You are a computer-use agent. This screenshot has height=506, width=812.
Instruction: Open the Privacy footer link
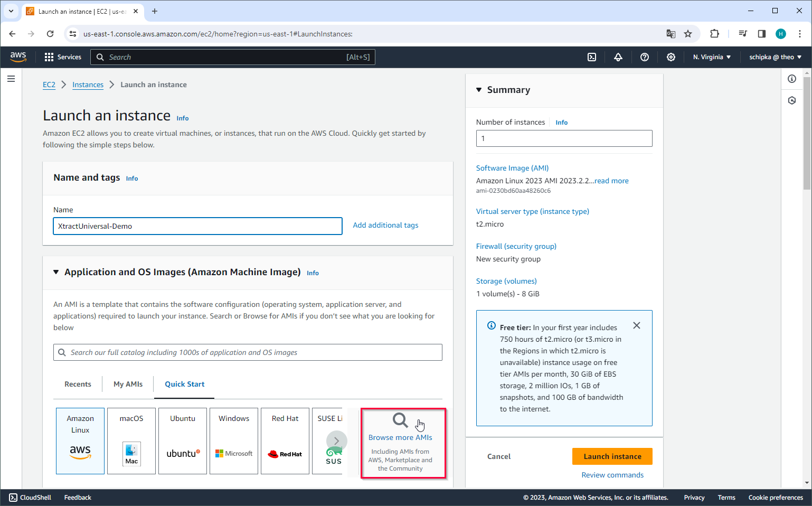[694, 498]
